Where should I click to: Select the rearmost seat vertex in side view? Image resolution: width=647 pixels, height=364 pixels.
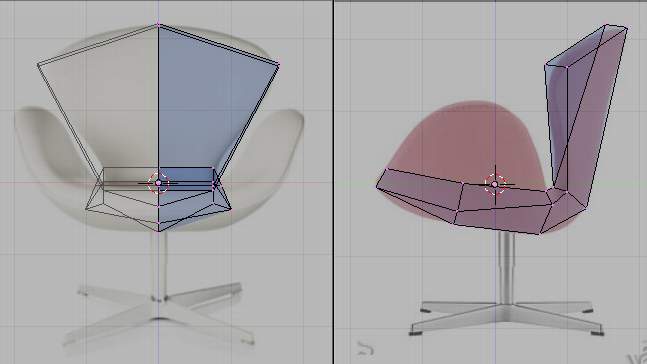[x=587, y=208]
